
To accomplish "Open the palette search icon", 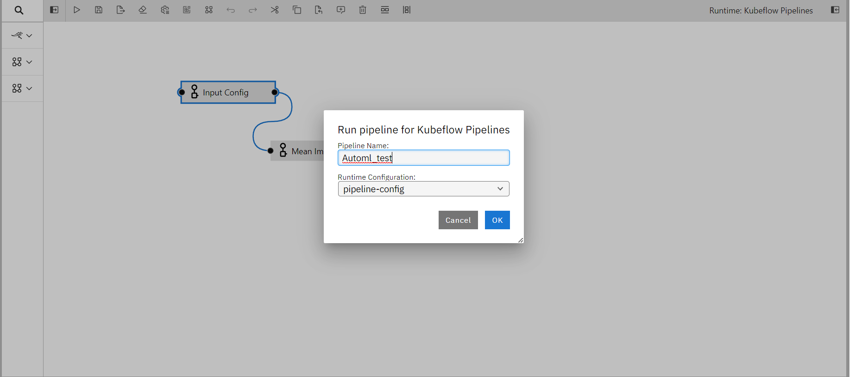I will coord(19,10).
